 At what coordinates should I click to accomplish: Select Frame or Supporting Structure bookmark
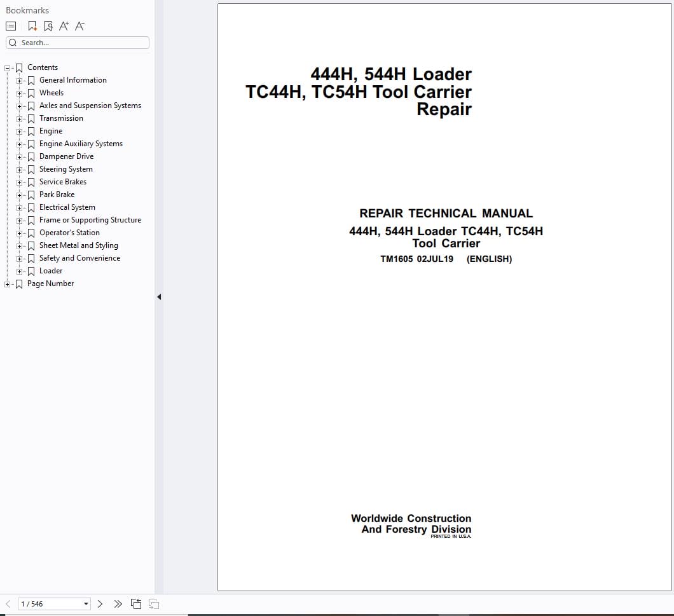pos(90,220)
